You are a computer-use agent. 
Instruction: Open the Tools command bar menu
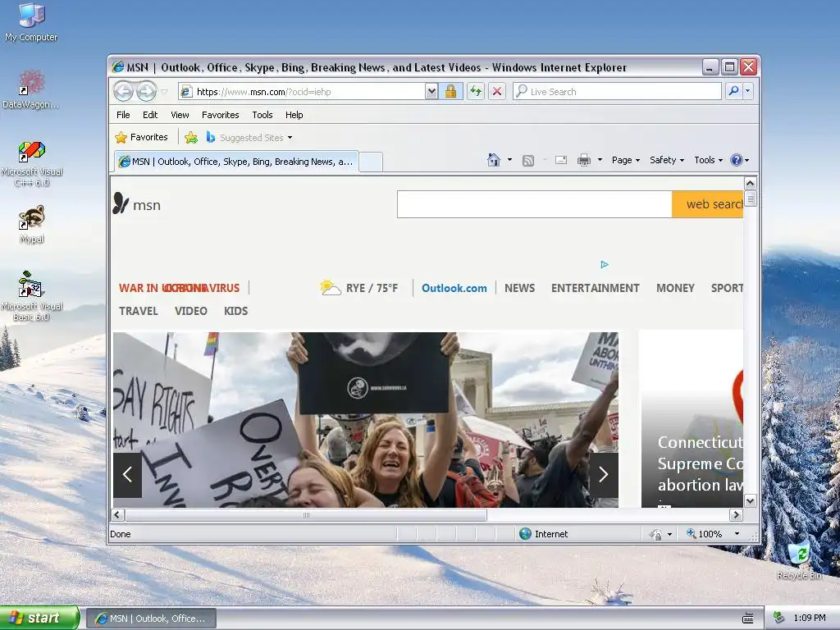pyautogui.click(x=708, y=160)
